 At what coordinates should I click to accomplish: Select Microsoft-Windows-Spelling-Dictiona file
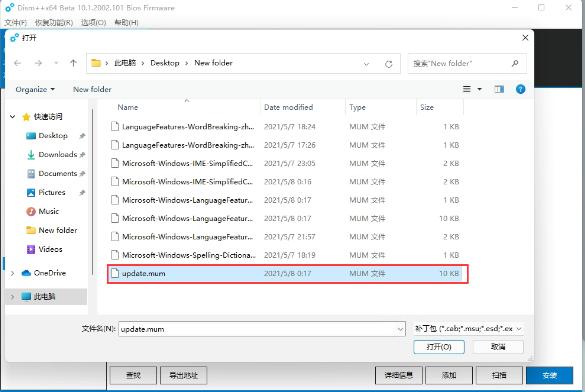[287, 255]
